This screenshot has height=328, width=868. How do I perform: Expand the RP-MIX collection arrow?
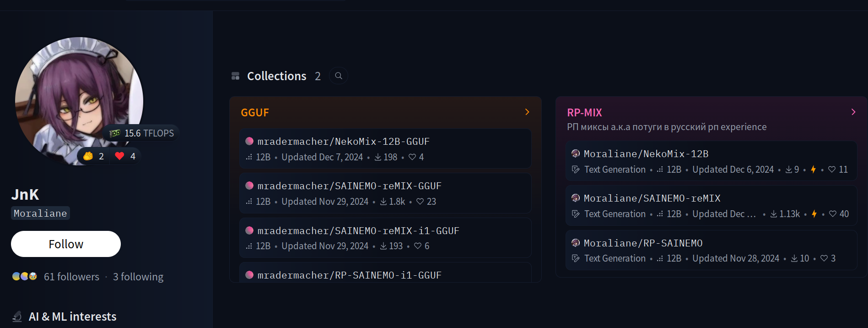[853, 112]
